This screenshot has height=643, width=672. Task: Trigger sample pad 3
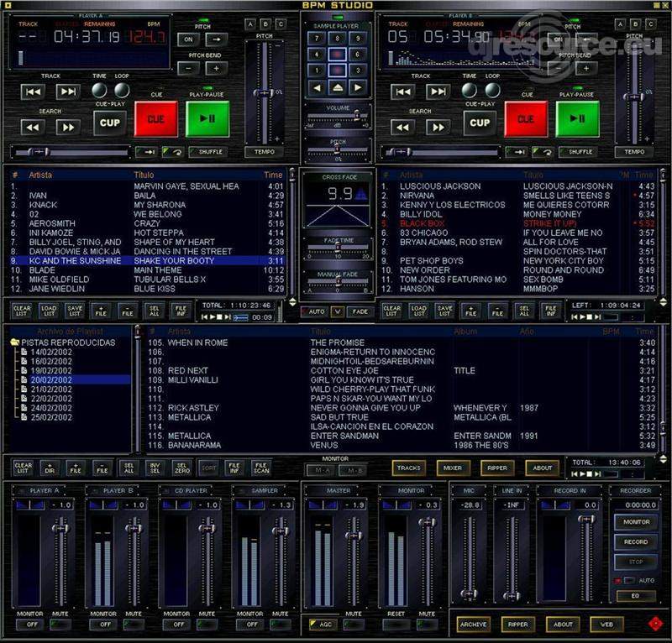point(358,71)
